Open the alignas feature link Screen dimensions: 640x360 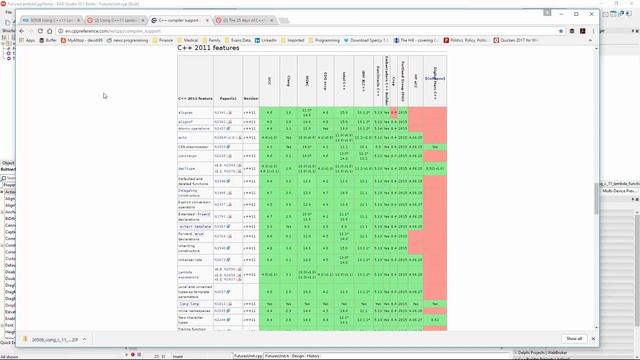coord(185,113)
